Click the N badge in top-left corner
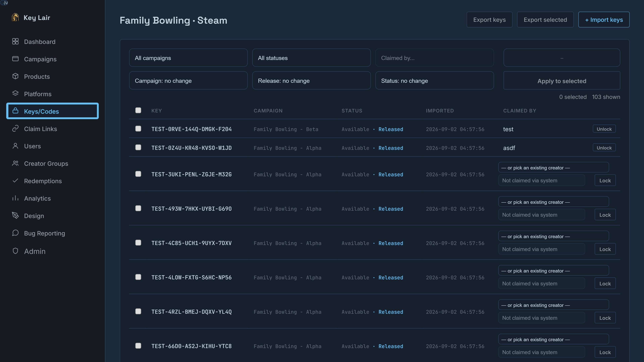 [x=4, y=3]
